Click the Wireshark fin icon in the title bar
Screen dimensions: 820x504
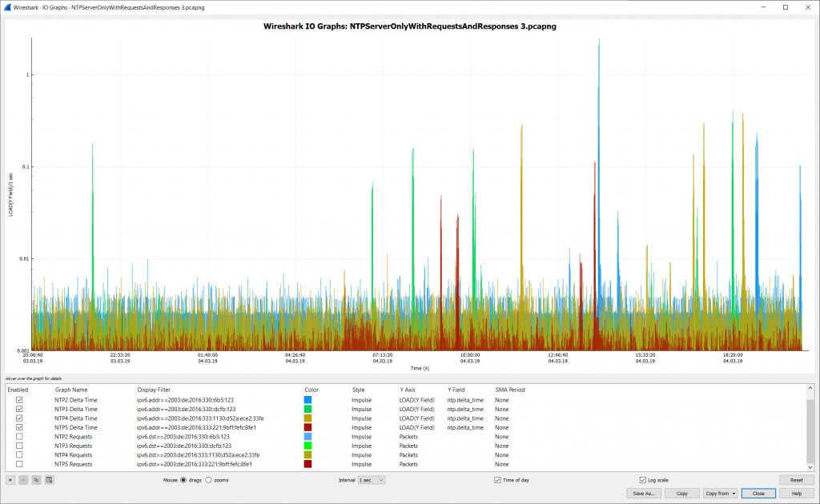[x=7, y=7]
